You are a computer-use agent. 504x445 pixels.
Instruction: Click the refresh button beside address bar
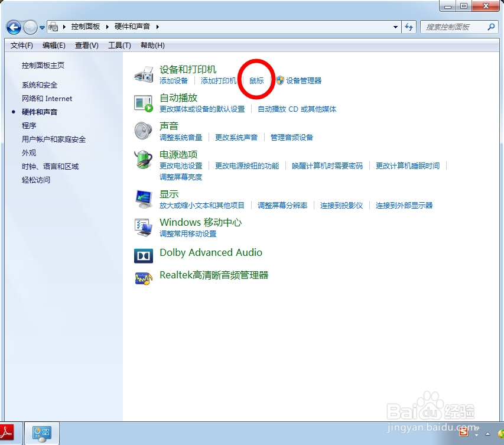click(x=409, y=27)
